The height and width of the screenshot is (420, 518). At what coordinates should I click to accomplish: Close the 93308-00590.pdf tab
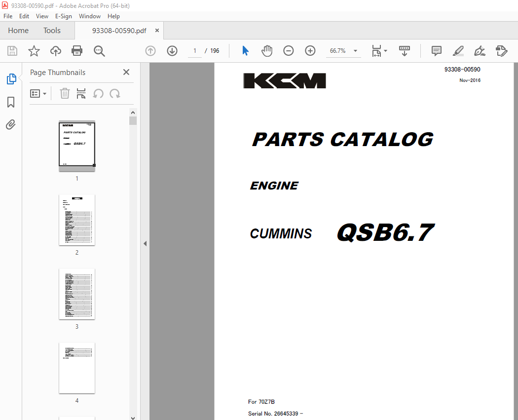point(157,31)
